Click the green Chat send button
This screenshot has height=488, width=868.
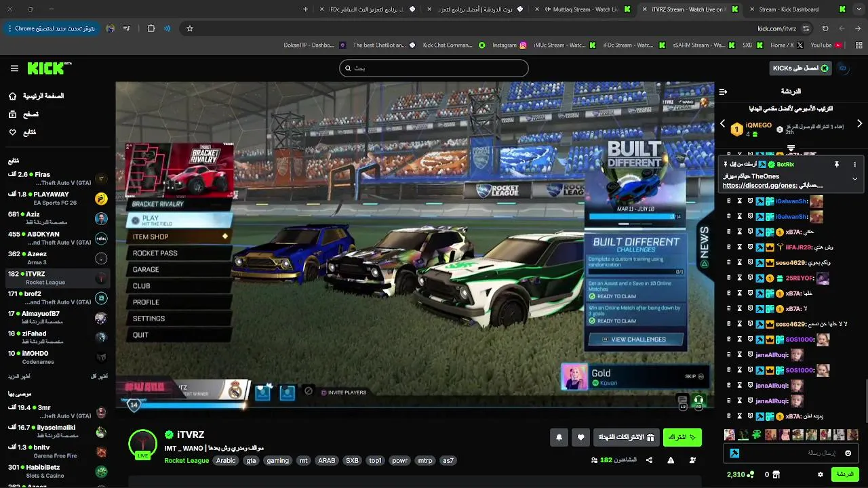click(x=845, y=474)
